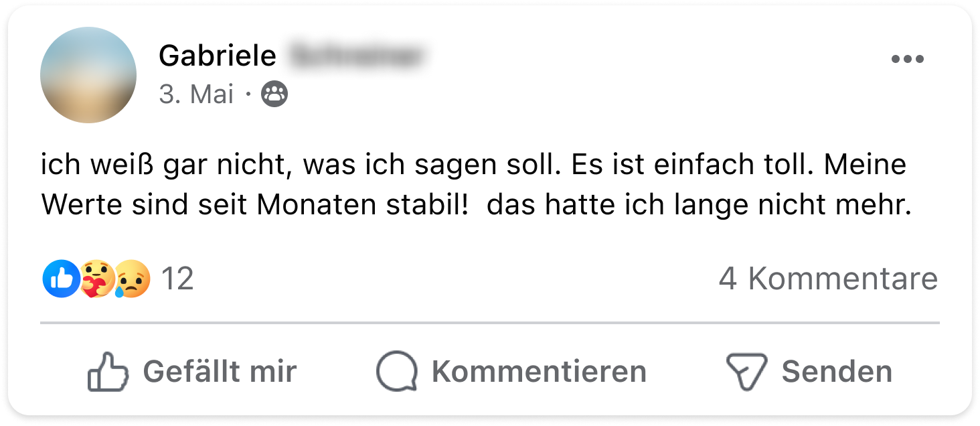Viewport: 980px width, 426px height.
Task: Open Gabriele's profile via name link
Action: click(x=218, y=56)
